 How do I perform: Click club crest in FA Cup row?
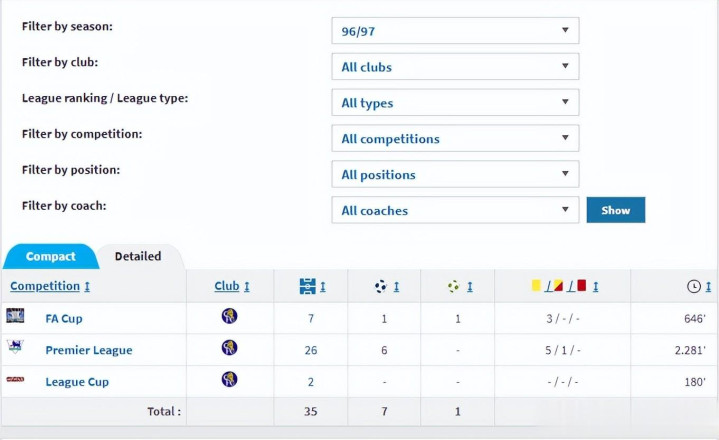230,317
